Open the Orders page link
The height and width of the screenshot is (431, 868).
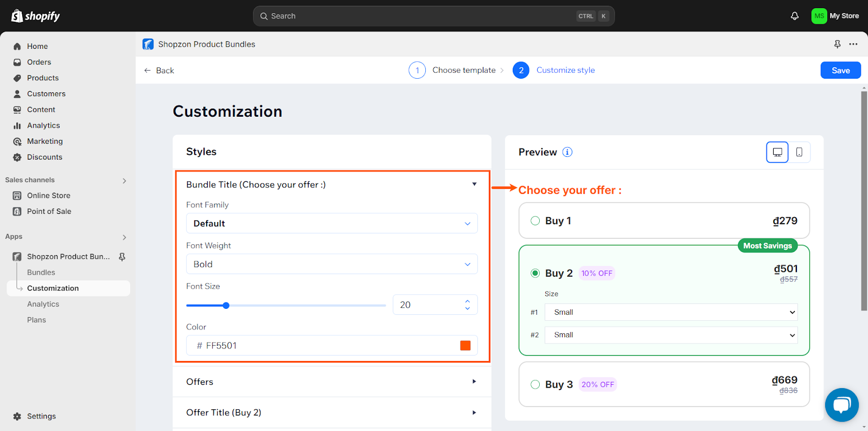point(39,62)
